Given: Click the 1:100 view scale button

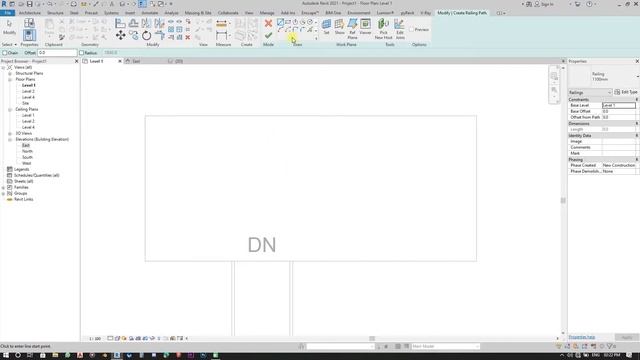Looking at the screenshot, I should [95, 338].
